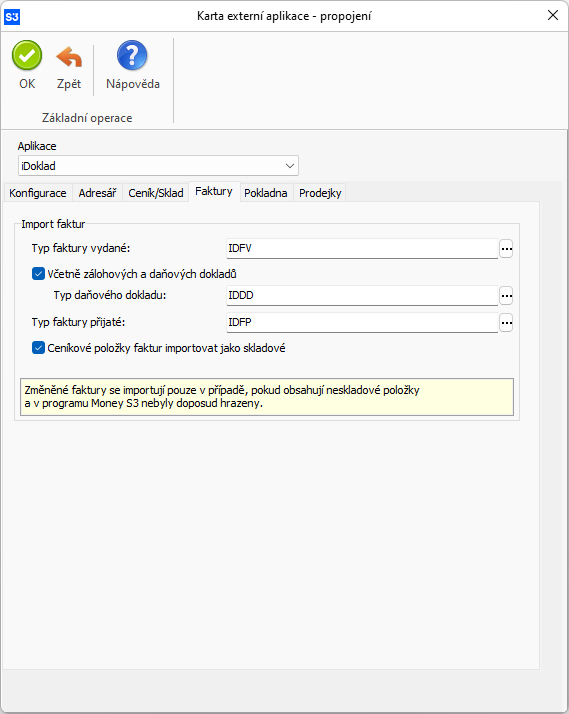Open Nápověda help question mark icon

[x=132, y=56]
